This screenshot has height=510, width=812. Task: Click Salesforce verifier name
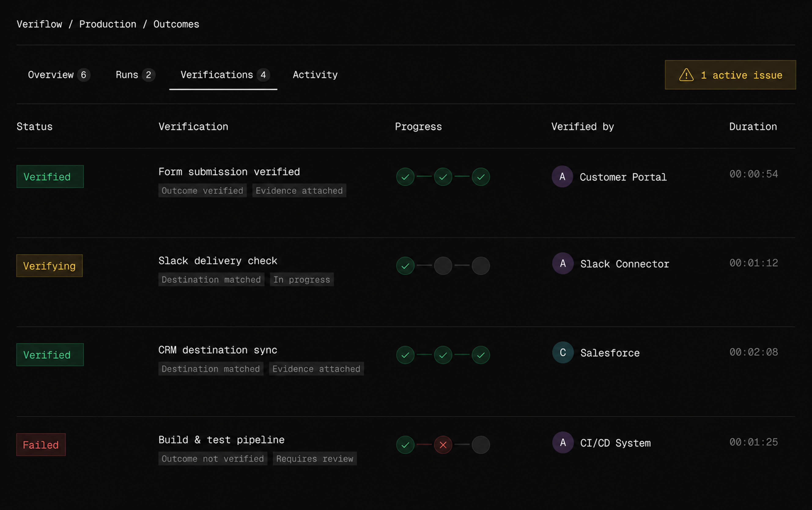click(610, 353)
